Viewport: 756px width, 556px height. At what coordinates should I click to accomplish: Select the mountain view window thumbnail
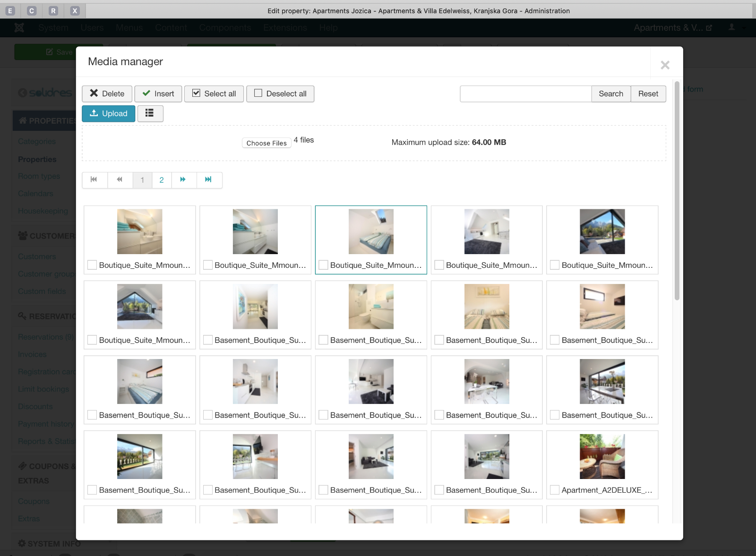click(x=602, y=231)
